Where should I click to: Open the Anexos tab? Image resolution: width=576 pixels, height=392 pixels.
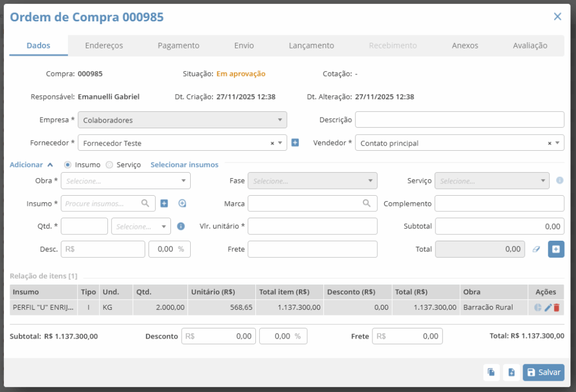(465, 46)
